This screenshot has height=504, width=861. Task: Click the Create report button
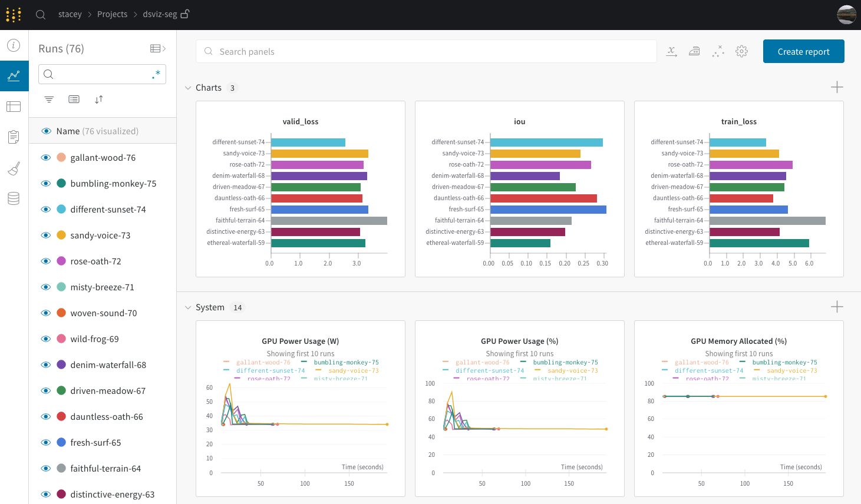(x=803, y=51)
